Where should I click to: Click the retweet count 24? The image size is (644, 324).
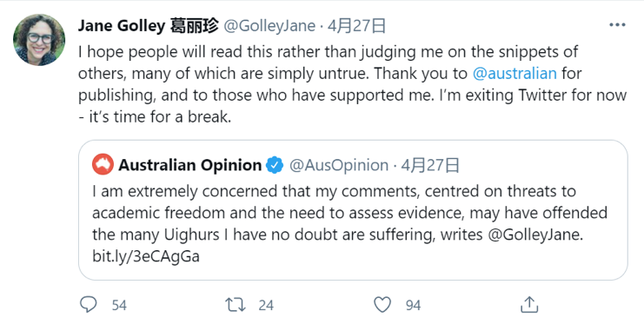[266, 305]
